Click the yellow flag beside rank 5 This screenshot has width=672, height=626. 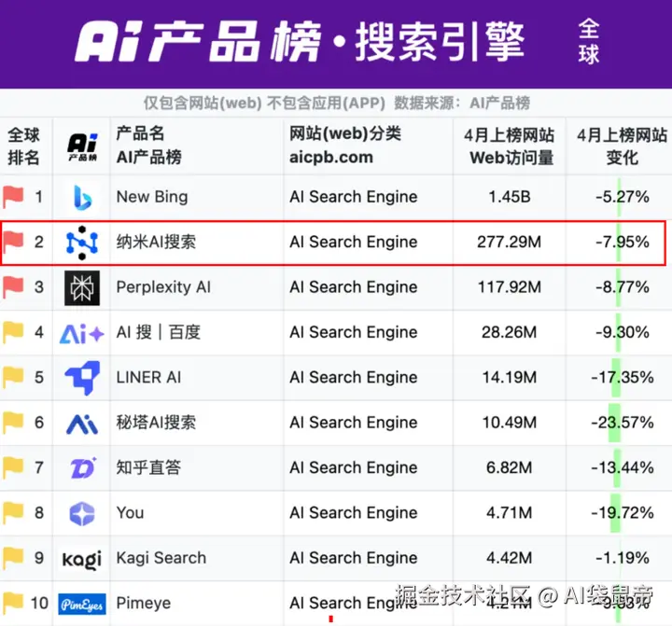tap(13, 378)
